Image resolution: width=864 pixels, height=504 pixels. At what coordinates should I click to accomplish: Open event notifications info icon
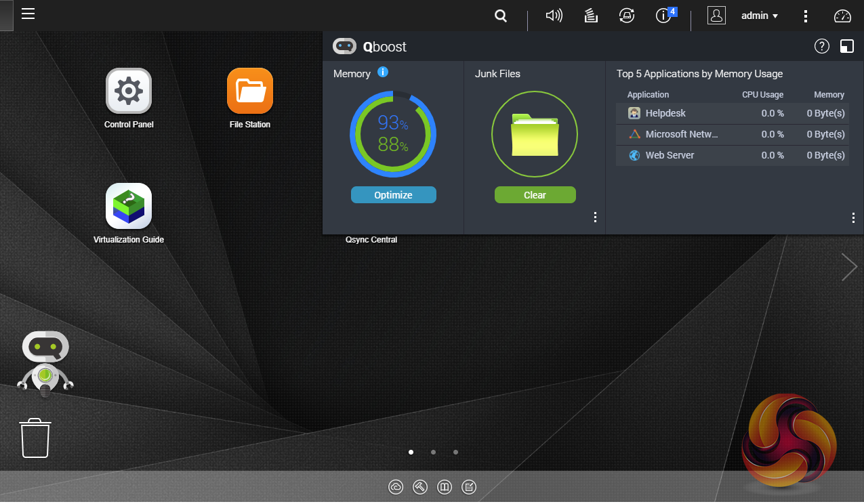(663, 16)
